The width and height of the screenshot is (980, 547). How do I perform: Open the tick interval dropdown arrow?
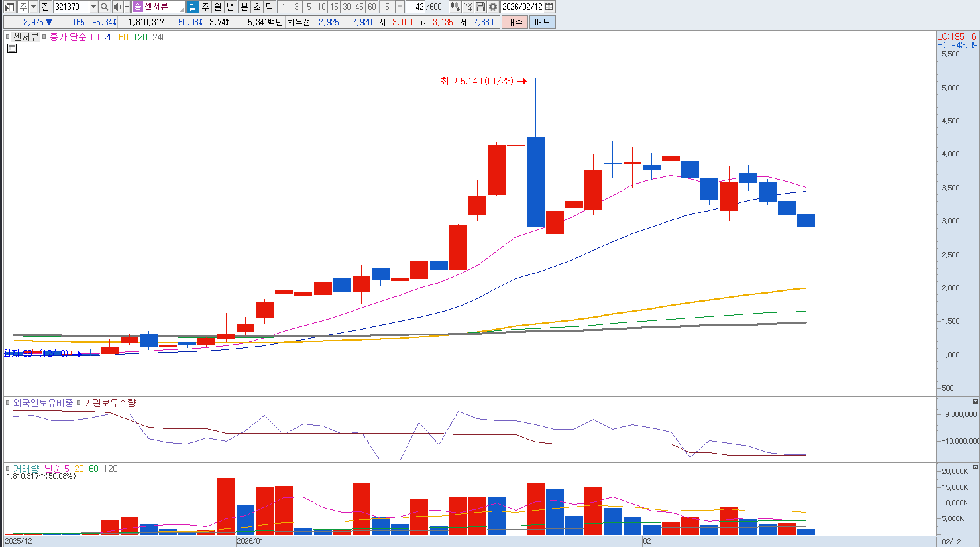[400, 7]
